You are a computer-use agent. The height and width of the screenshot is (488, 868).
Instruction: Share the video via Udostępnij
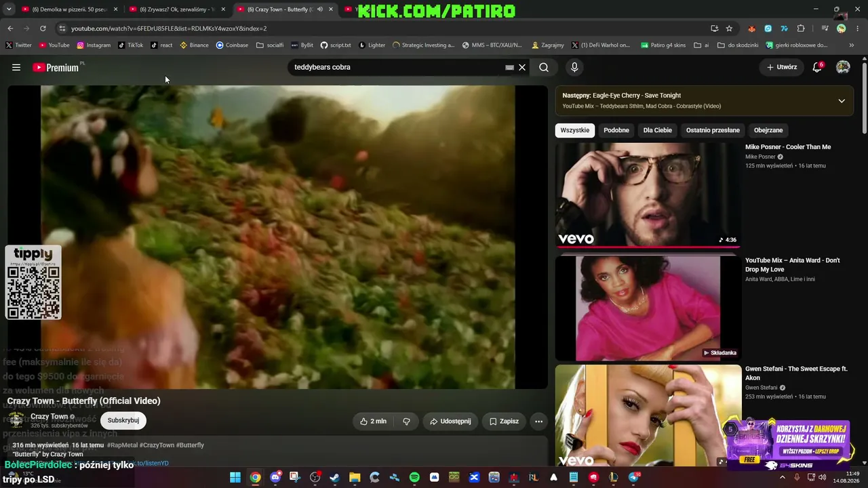click(x=450, y=421)
